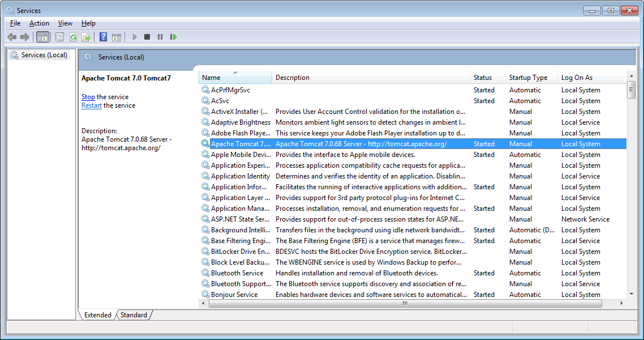Open the Help toolbar icon
The image size is (644, 340).
[x=103, y=37]
